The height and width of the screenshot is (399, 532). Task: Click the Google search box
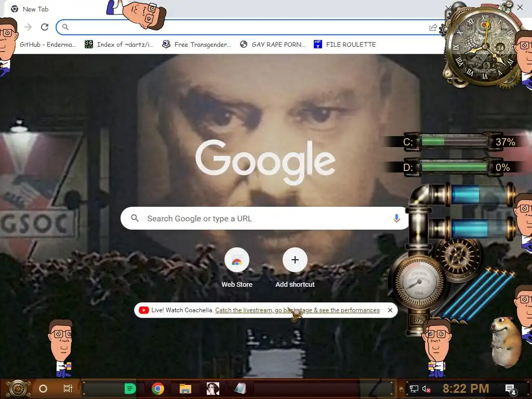point(264,218)
